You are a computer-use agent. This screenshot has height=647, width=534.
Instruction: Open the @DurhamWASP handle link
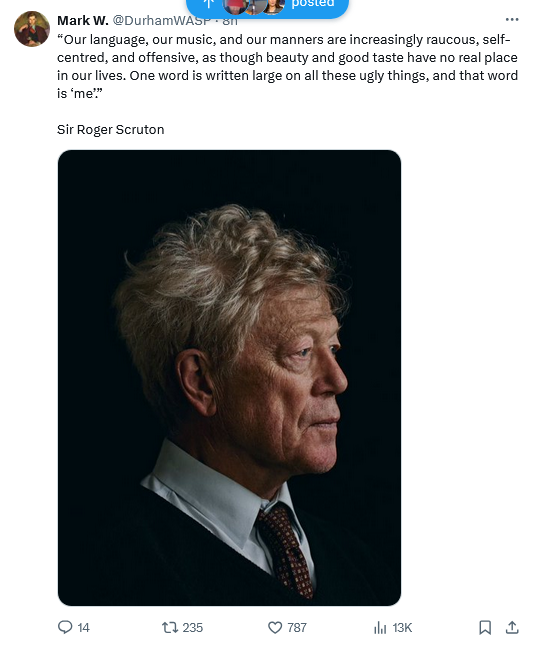pyautogui.click(x=161, y=20)
